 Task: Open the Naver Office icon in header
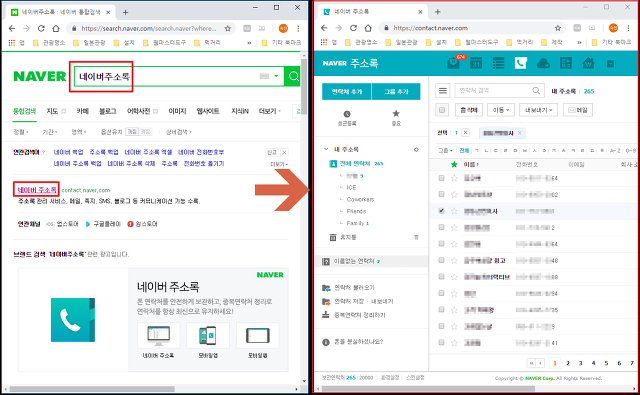(x=566, y=63)
